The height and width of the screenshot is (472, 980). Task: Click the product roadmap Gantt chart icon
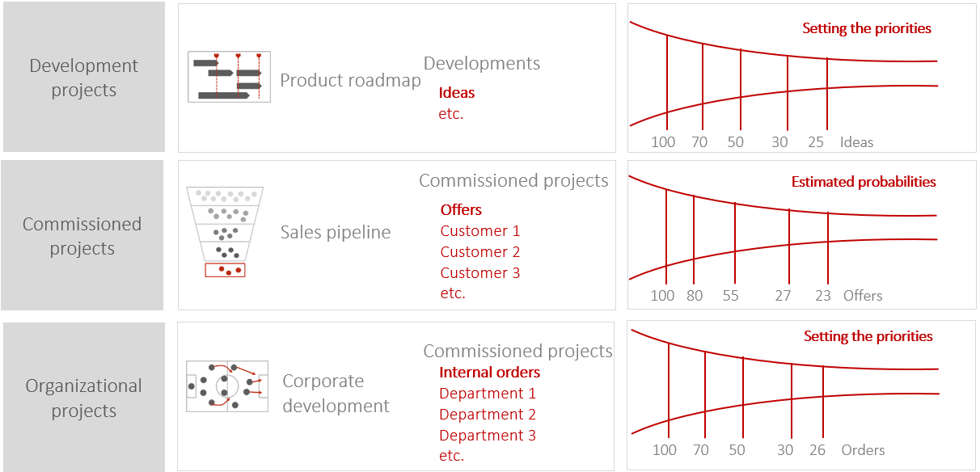tap(229, 77)
